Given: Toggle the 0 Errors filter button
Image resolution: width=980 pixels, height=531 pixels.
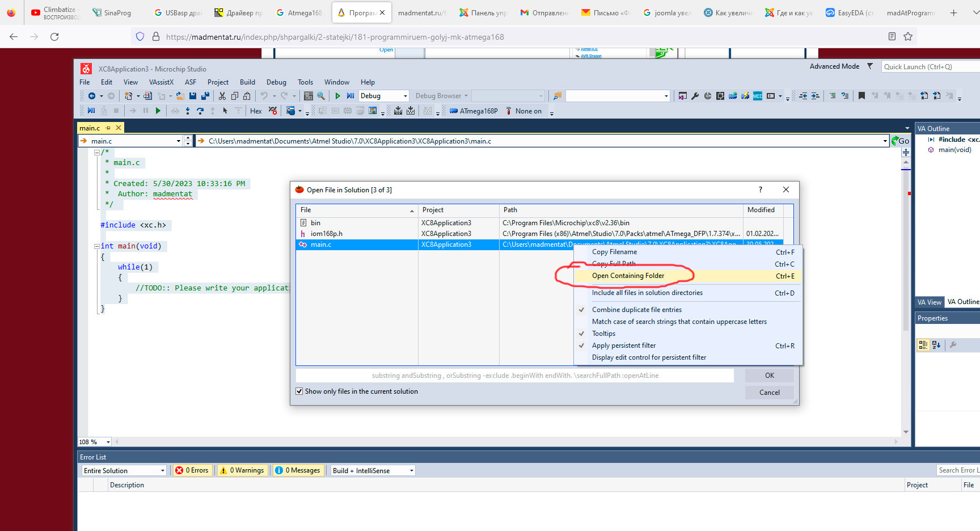Looking at the screenshot, I should 192,470.
